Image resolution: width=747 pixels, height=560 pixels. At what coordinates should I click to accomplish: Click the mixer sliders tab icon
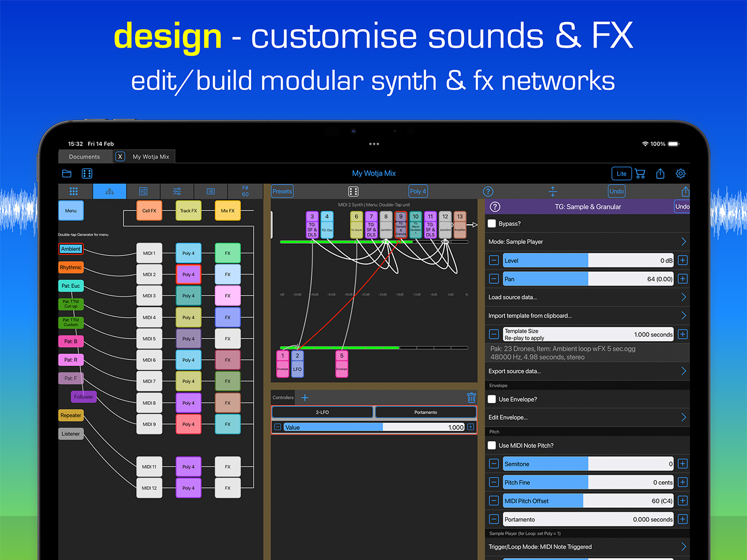[177, 191]
